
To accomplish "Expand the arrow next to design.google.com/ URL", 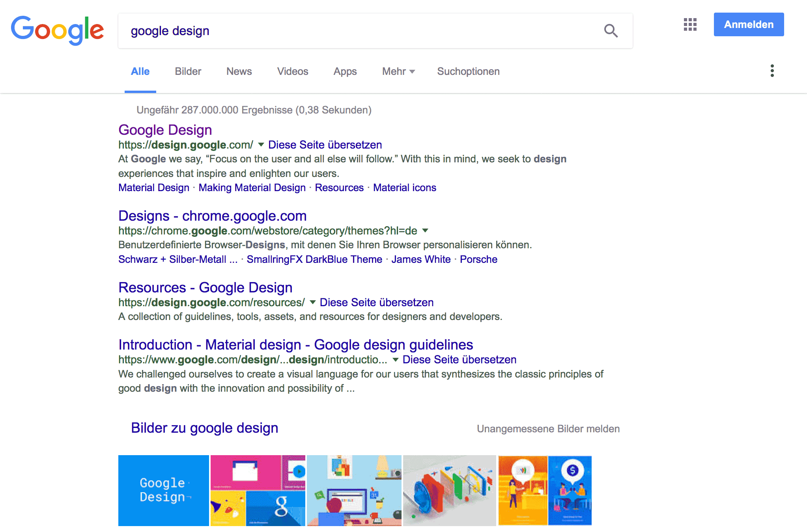I will pos(261,145).
